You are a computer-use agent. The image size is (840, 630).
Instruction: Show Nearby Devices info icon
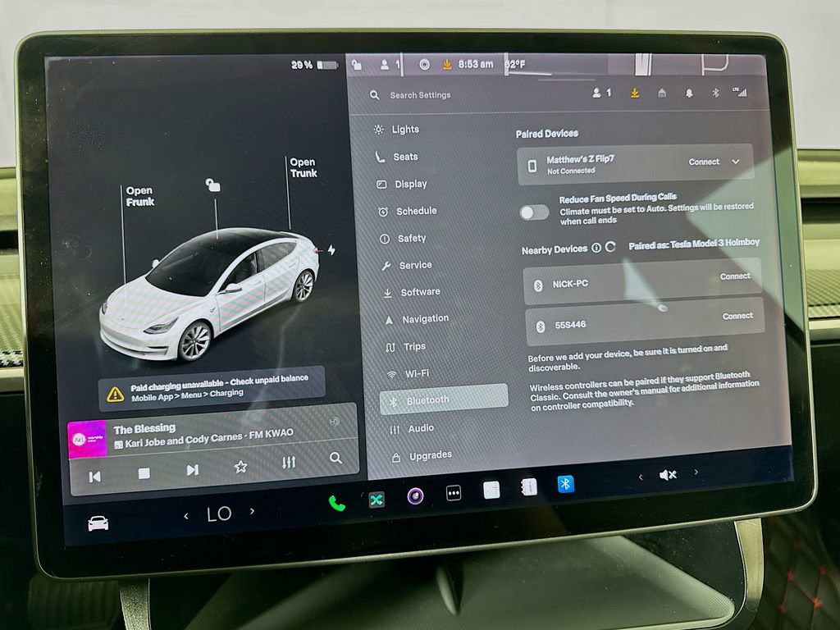click(x=596, y=248)
